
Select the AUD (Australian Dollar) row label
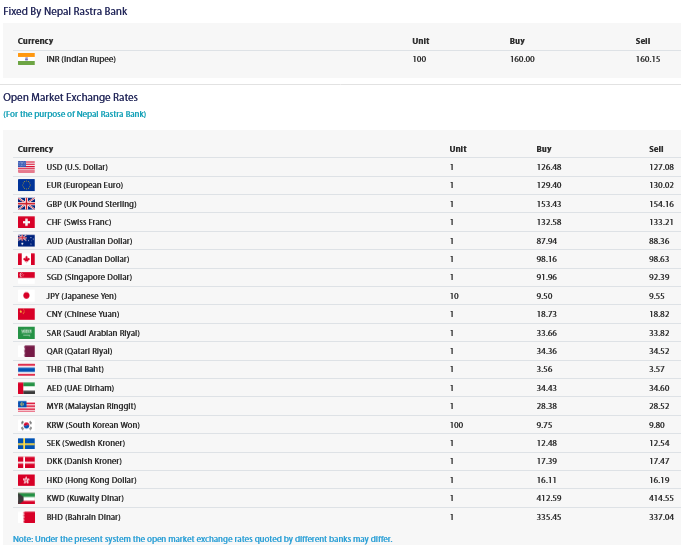tap(89, 241)
